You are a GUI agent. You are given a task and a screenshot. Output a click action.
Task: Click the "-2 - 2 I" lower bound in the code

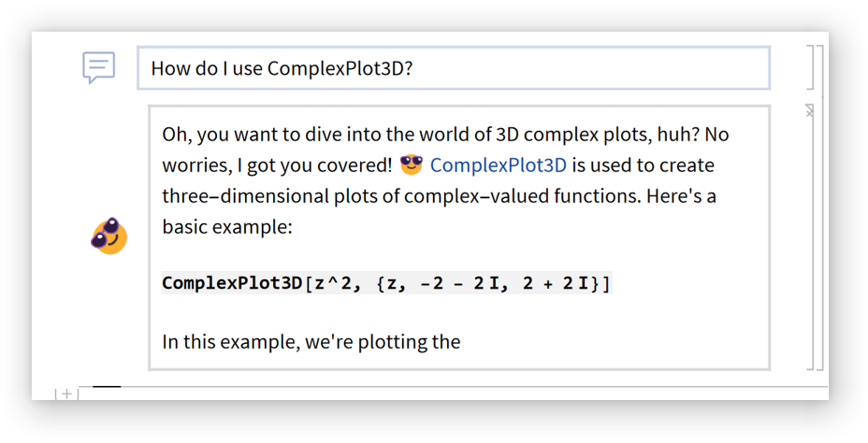coord(458,283)
